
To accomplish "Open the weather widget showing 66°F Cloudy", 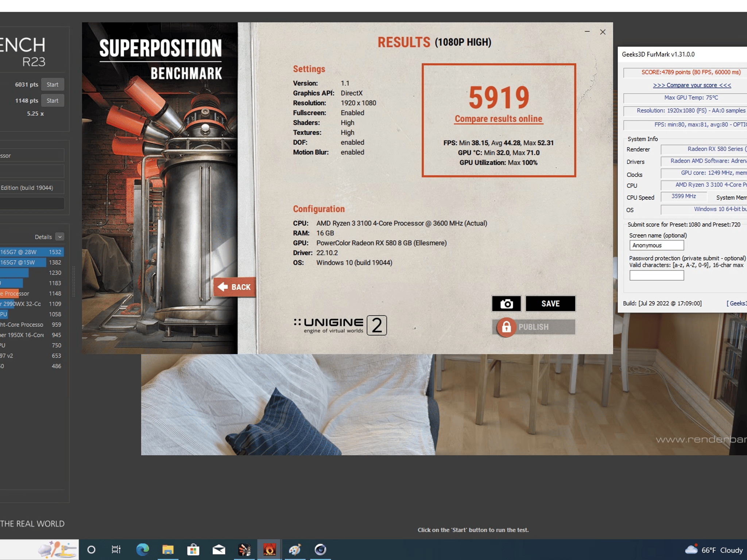I will click(714, 550).
